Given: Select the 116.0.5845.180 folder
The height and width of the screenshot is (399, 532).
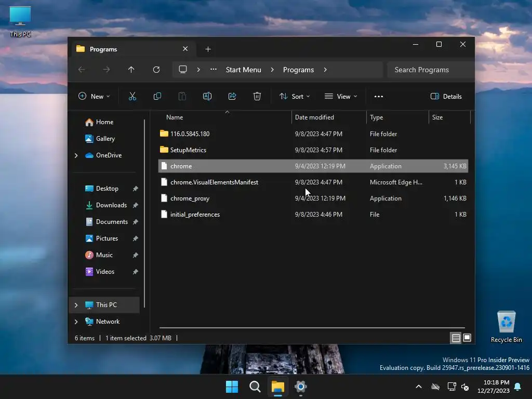Looking at the screenshot, I should 313,134.
